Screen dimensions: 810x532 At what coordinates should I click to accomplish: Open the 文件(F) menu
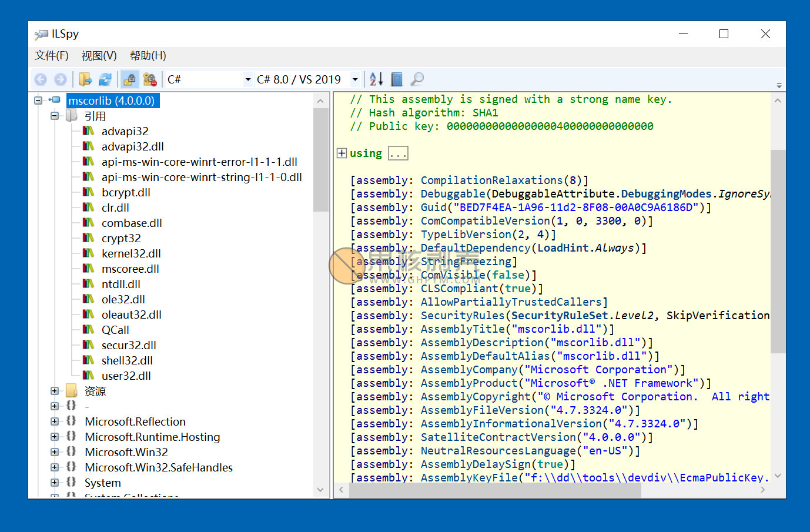pos(52,56)
